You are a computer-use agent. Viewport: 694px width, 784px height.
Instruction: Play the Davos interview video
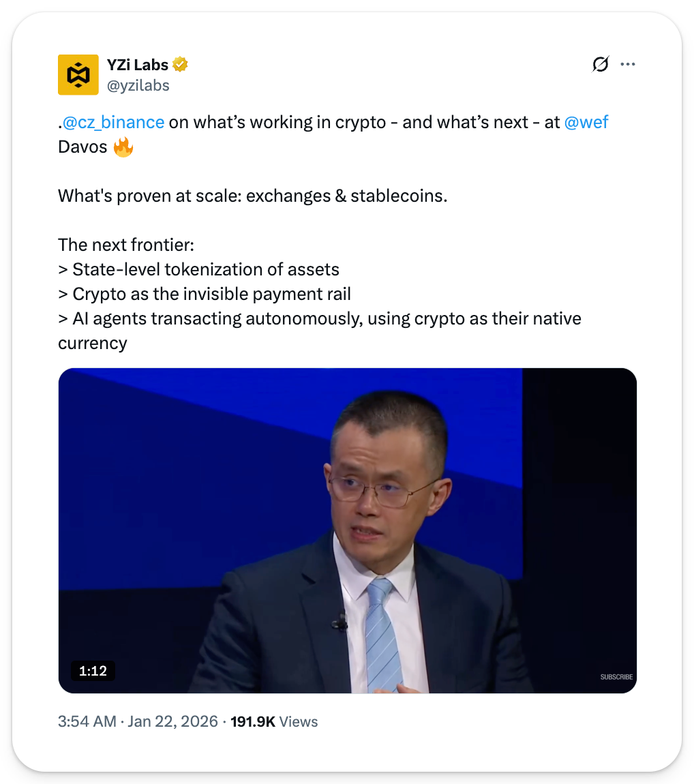(x=347, y=530)
